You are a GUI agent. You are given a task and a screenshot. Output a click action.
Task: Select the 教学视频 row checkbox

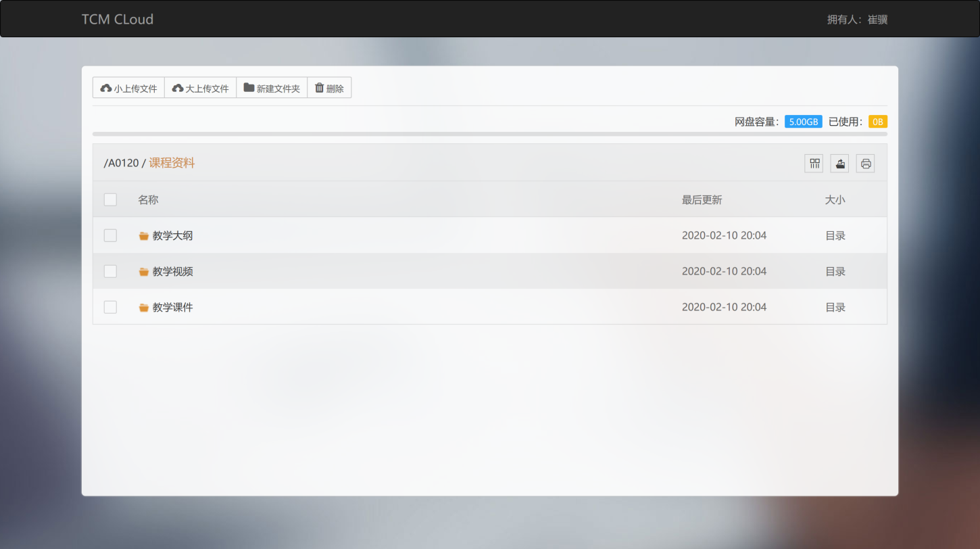[110, 271]
